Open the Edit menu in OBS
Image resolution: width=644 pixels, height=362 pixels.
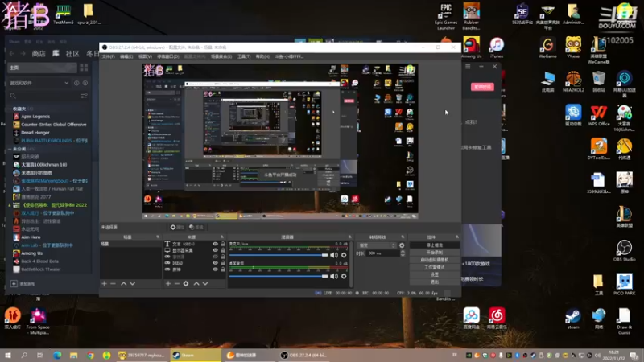click(126, 56)
